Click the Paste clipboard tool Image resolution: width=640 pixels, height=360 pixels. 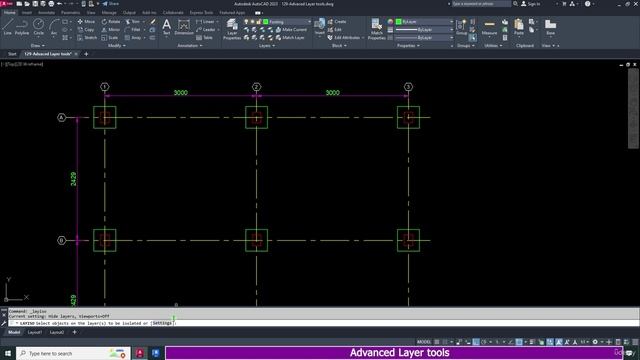point(519,27)
